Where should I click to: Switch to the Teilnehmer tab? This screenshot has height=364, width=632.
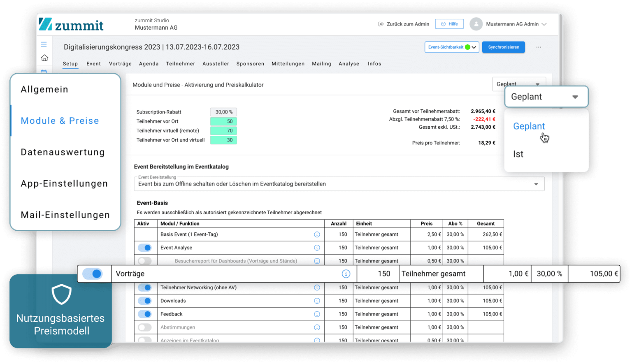point(180,64)
